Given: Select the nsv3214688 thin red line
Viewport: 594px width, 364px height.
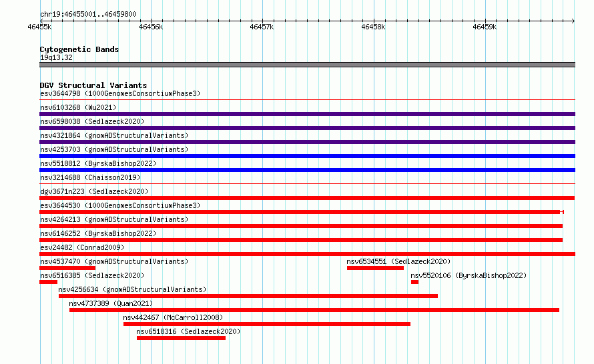Looking at the screenshot, I should [x=307, y=184].
